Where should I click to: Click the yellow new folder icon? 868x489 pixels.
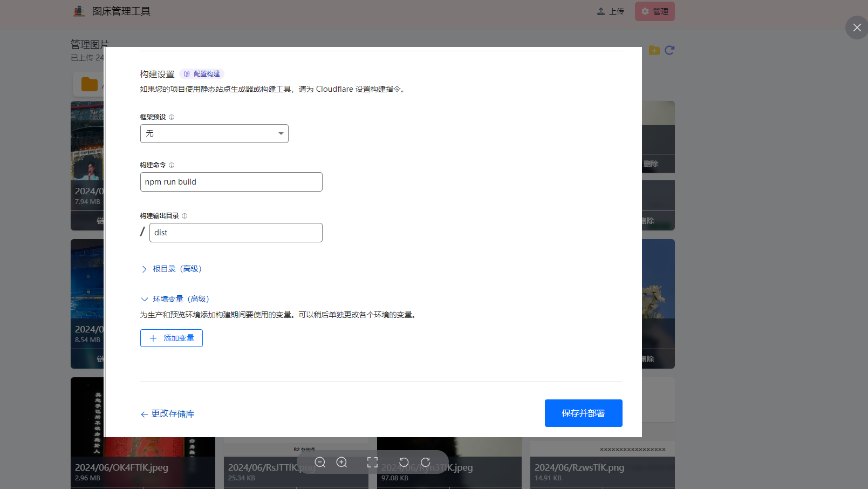(x=654, y=50)
